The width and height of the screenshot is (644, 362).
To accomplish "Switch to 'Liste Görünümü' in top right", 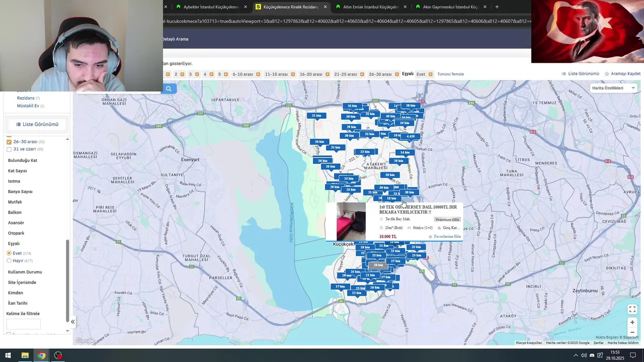I will [x=580, y=73].
